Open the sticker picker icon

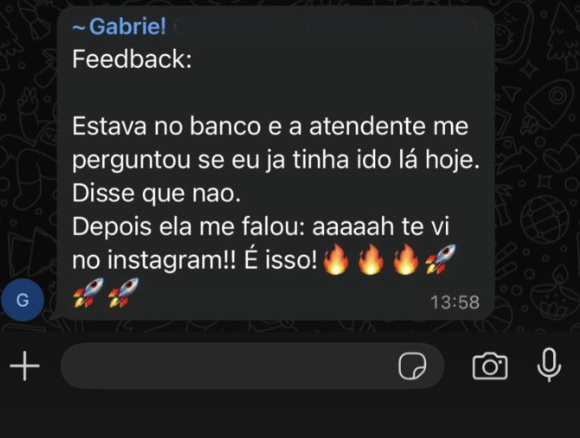(x=412, y=366)
